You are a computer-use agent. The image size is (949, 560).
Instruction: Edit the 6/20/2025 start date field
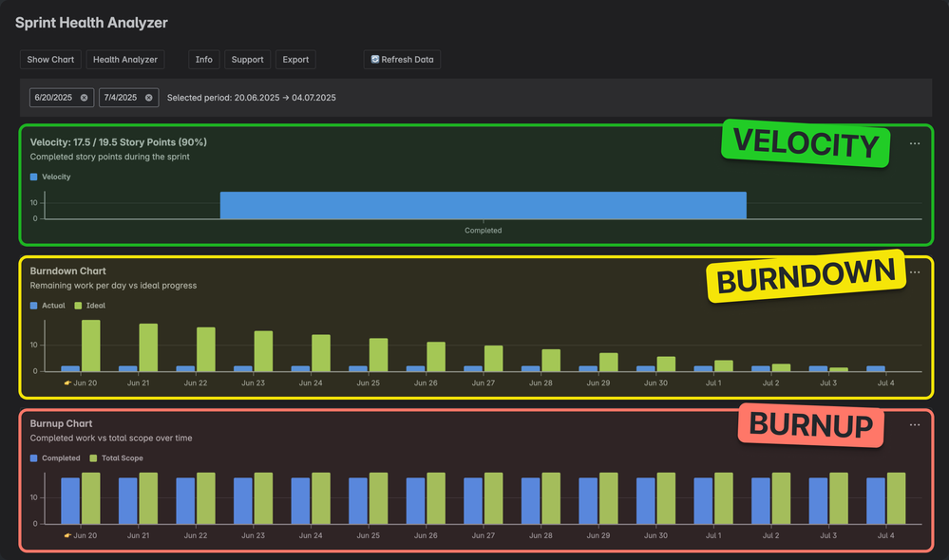[x=62, y=98]
